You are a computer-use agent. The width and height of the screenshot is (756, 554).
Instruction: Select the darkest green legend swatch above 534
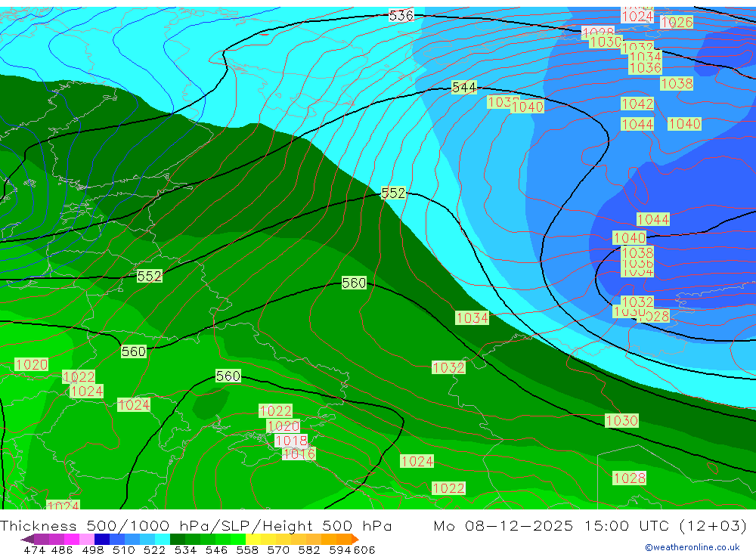(178, 539)
